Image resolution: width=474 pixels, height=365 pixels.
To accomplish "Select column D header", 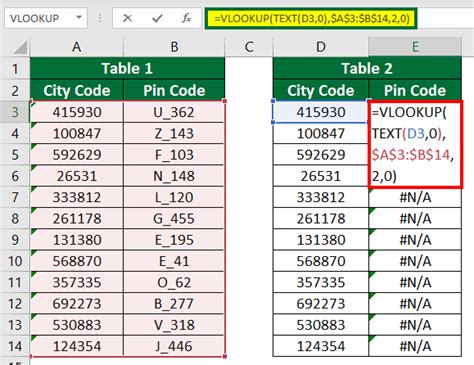I will tap(321, 47).
